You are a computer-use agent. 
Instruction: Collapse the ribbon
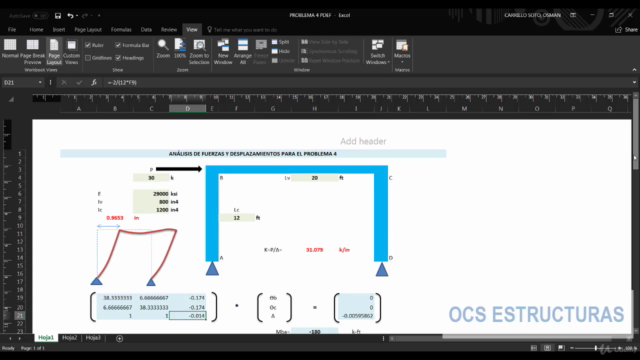point(634,70)
